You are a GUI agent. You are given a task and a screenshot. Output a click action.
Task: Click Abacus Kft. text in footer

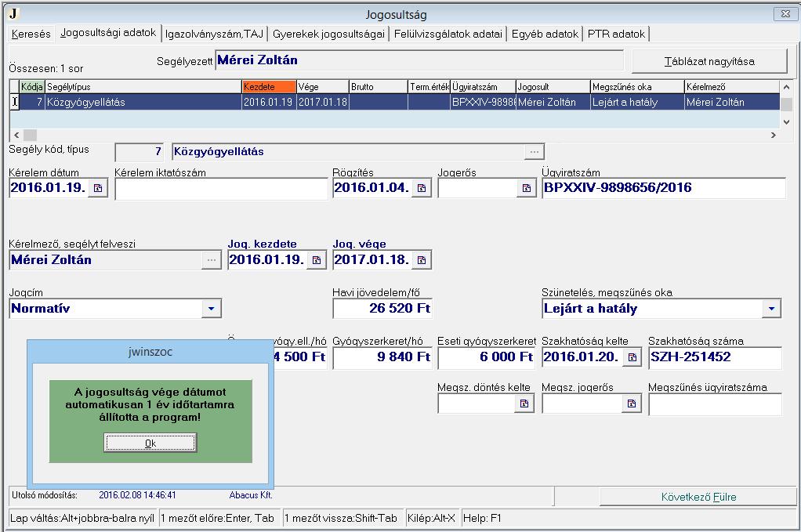pyautogui.click(x=251, y=495)
